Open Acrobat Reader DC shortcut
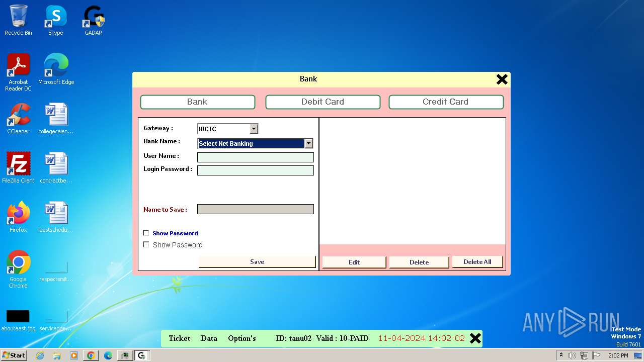The width and height of the screenshot is (644, 362). coord(18,72)
